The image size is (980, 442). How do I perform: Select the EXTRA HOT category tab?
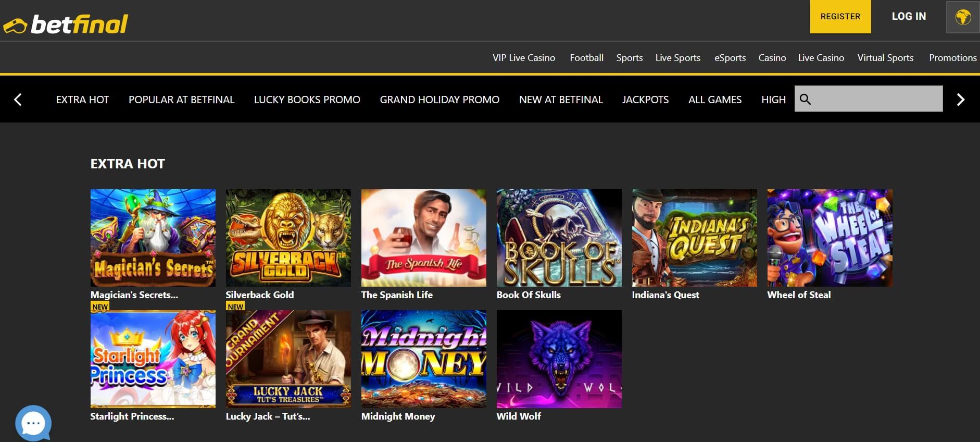click(x=82, y=100)
